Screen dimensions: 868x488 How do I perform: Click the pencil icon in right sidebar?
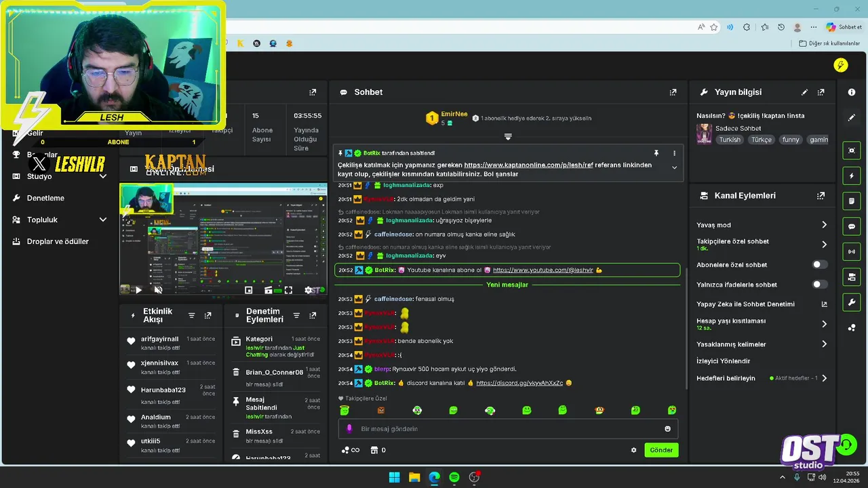pyautogui.click(x=852, y=117)
